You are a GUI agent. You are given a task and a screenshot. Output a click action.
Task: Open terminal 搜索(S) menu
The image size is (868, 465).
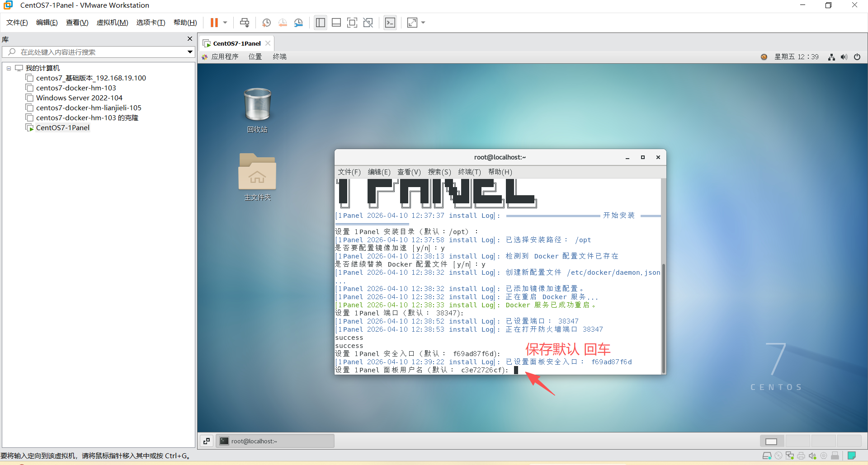(439, 172)
